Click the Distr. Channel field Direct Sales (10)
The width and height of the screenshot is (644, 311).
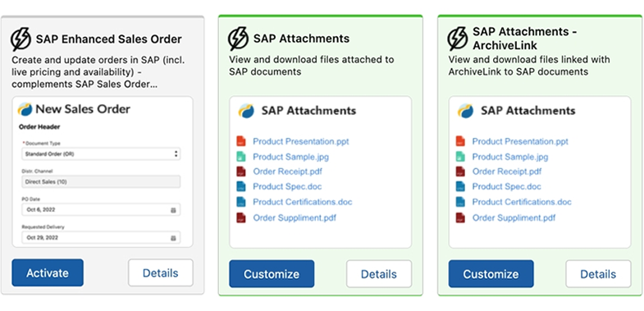pyautogui.click(x=101, y=181)
